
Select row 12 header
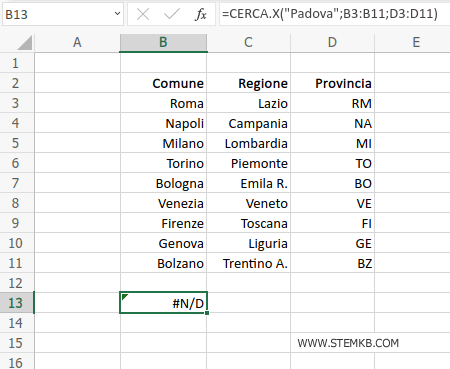[17, 283]
